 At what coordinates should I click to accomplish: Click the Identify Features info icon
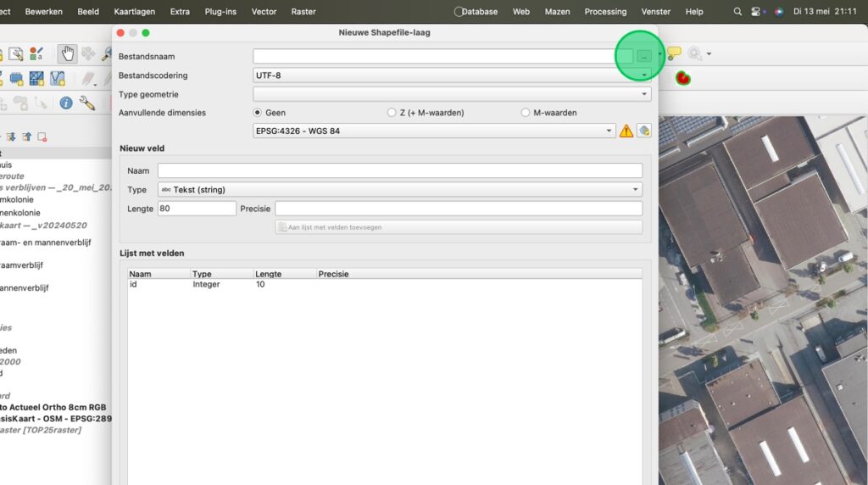point(66,103)
